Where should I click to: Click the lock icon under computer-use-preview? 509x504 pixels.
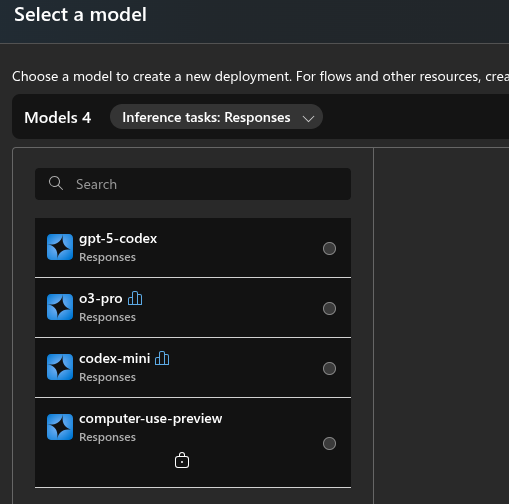182,460
